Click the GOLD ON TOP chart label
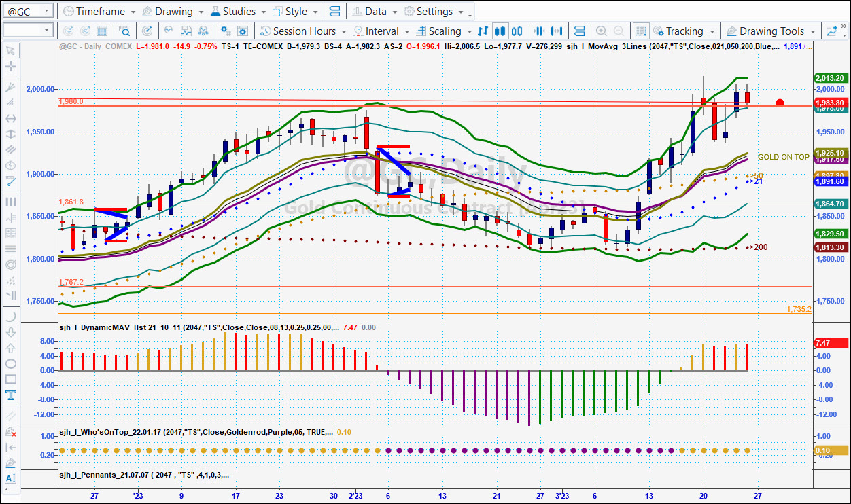Viewport: 851px width, 504px height. coord(783,157)
